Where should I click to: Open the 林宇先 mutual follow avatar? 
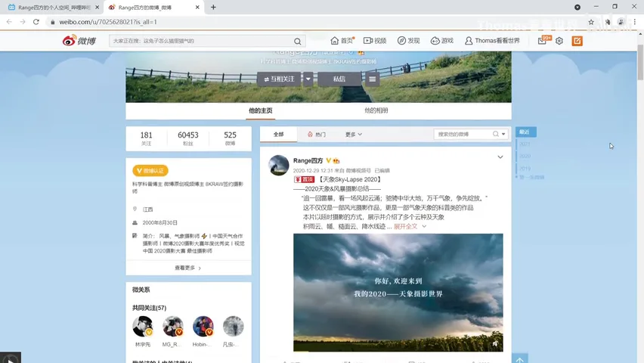coord(143,327)
